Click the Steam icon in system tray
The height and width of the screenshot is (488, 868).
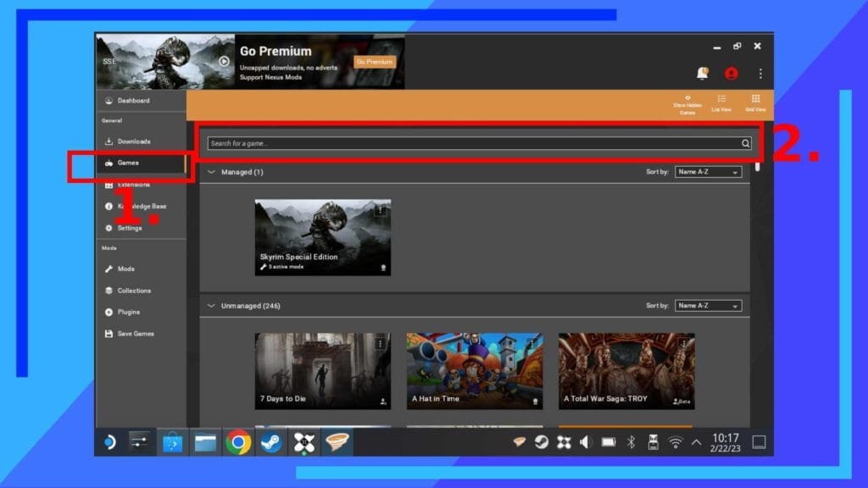click(x=542, y=442)
